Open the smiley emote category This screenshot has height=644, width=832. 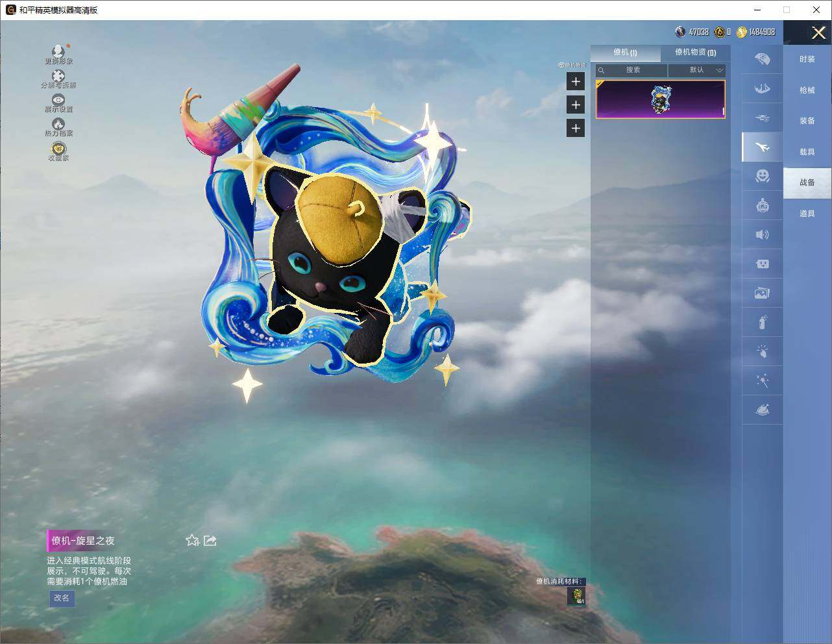763,176
